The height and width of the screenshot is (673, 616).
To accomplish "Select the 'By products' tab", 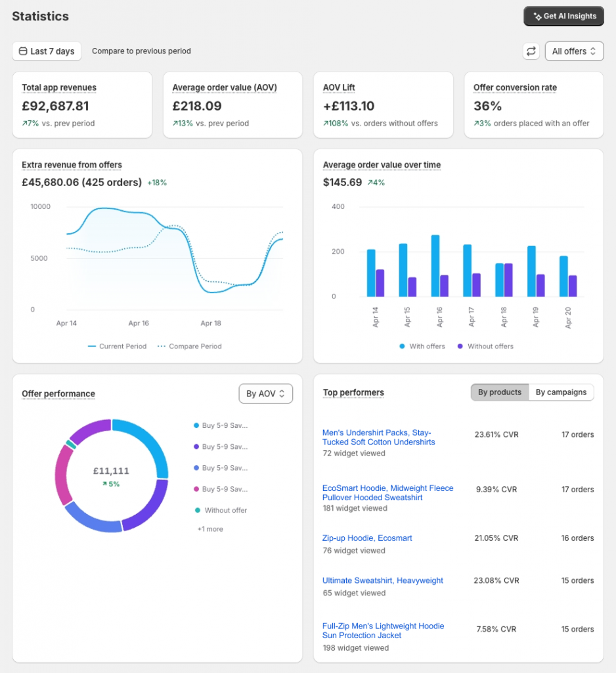I will pyautogui.click(x=499, y=392).
